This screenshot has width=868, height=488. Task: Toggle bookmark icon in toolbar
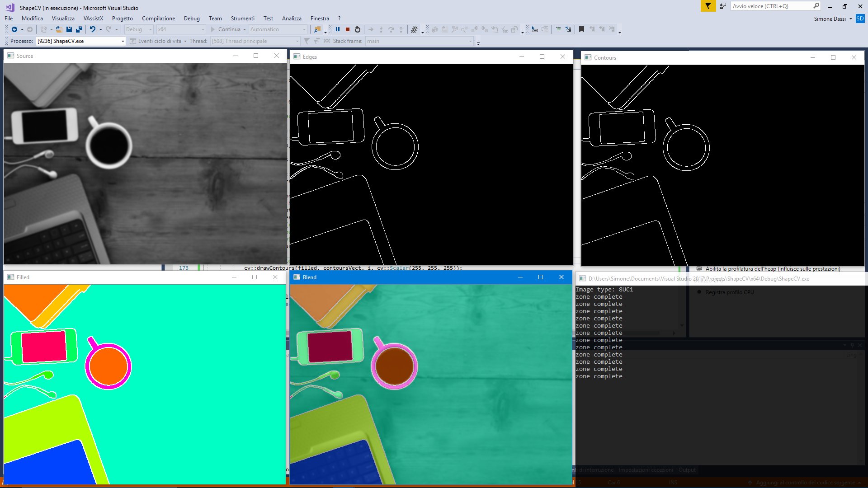[581, 29]
